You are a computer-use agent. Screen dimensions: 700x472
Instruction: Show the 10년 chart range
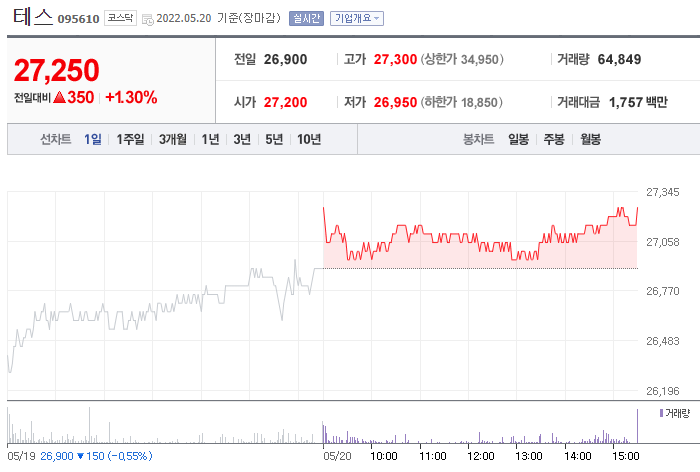309,139
